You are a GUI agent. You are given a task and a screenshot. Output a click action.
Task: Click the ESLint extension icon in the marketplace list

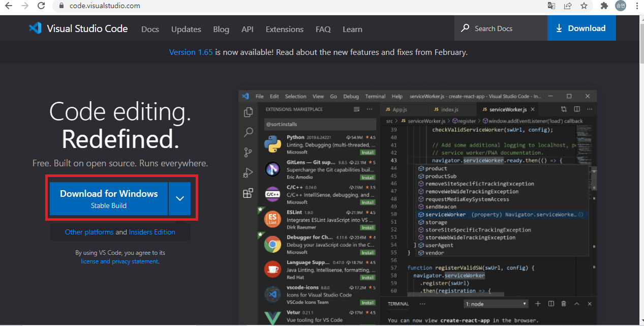click(272, 219)
